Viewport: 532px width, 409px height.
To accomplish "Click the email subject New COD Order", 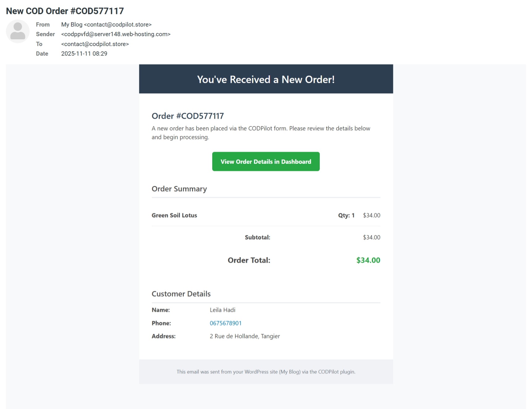I will coord(65,11).
